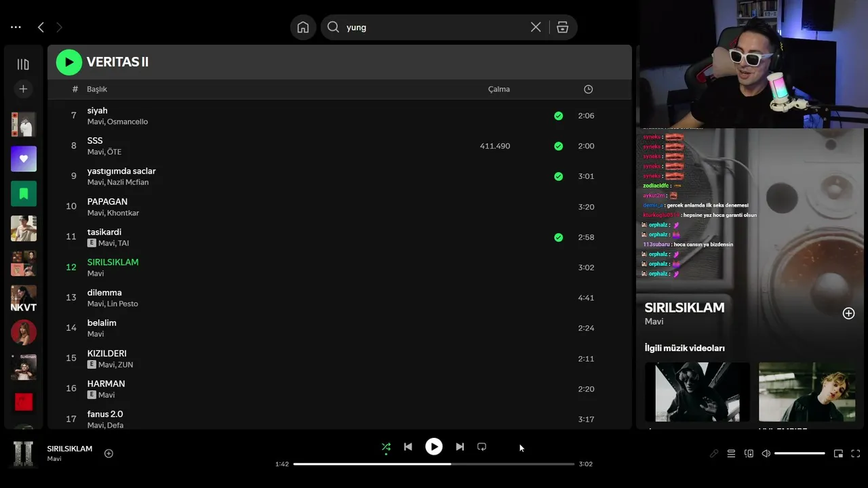
Task: Click the magnifier search icon
Action: 333,27
